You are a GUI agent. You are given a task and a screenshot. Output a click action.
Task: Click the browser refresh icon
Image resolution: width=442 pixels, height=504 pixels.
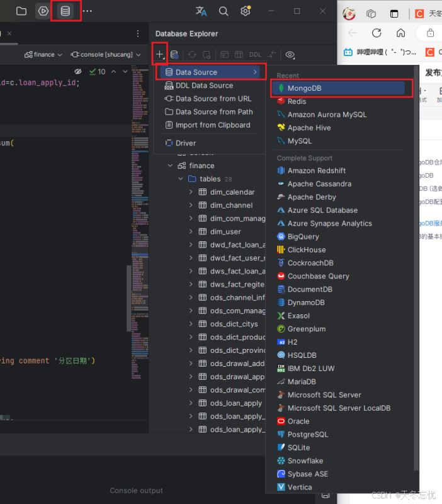click(377, 33)
